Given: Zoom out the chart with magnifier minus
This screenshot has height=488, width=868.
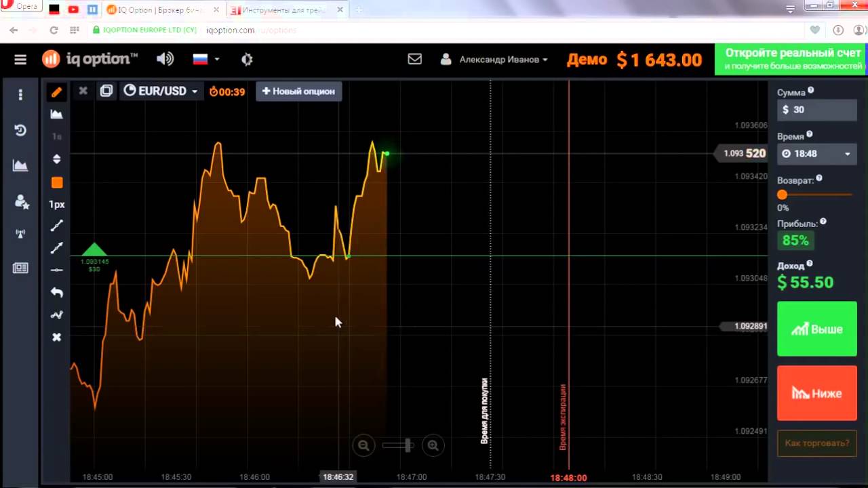Looking at the screenshot, I should 364,445.
